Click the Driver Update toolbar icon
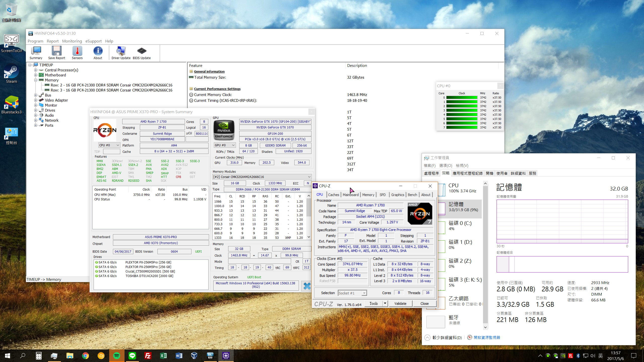 pyautogui.click(x=121, y=53)
